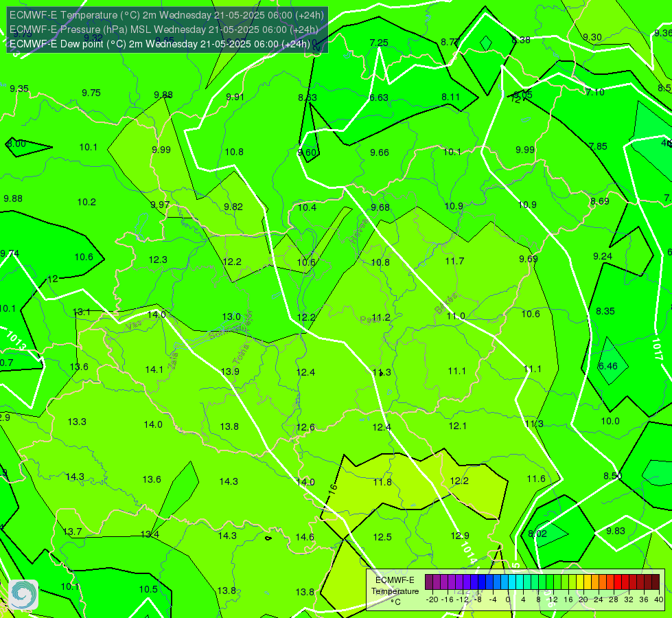Click the temperature value 10.5
672x618 pixels.
pos(148,589)
